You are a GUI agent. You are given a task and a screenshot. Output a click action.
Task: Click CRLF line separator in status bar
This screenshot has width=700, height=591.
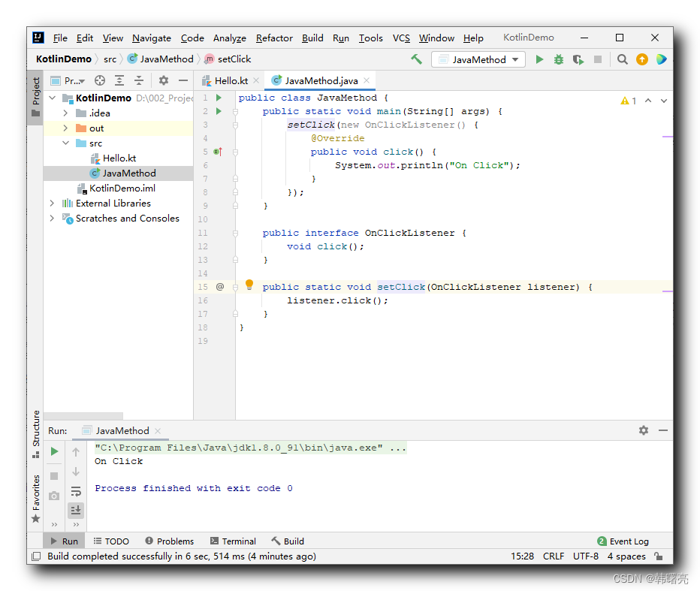554,556
